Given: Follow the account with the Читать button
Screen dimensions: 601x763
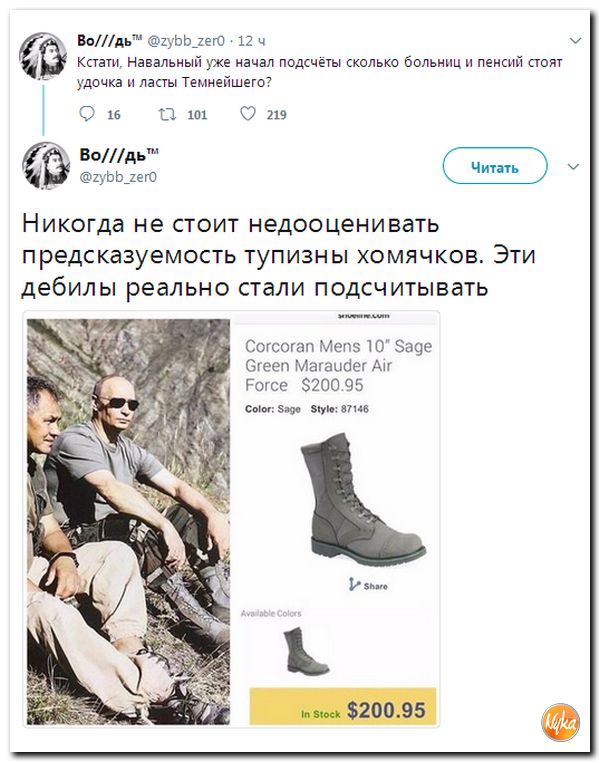Looking at the screenshot, I should (495, 166).
